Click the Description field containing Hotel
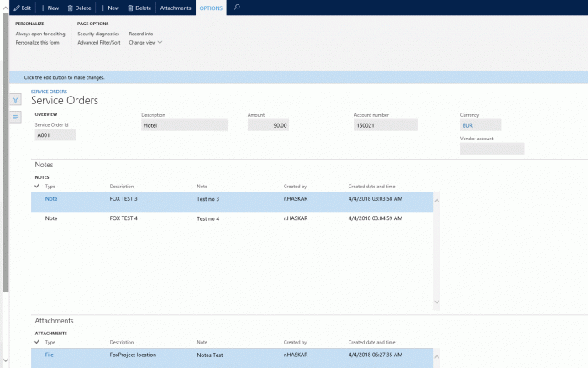Image resolution: width=588 pixels, height=368 pixels. click(185, 125)
